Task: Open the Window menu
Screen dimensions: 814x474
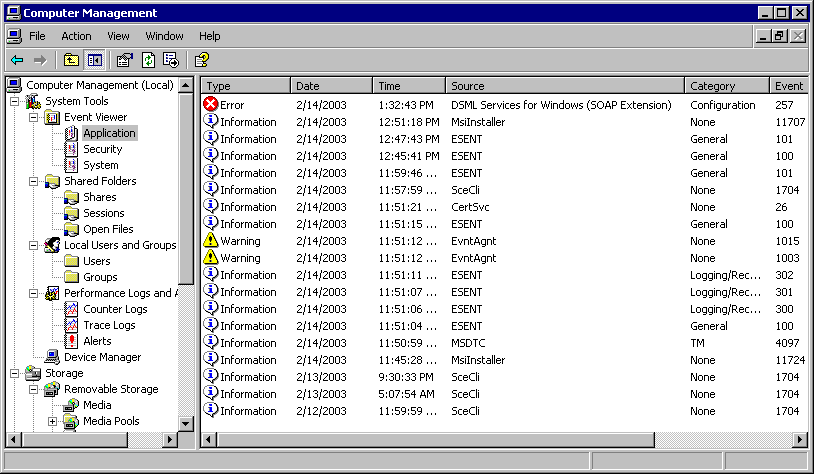Action: pyautogui.click(x=165, y=36)
